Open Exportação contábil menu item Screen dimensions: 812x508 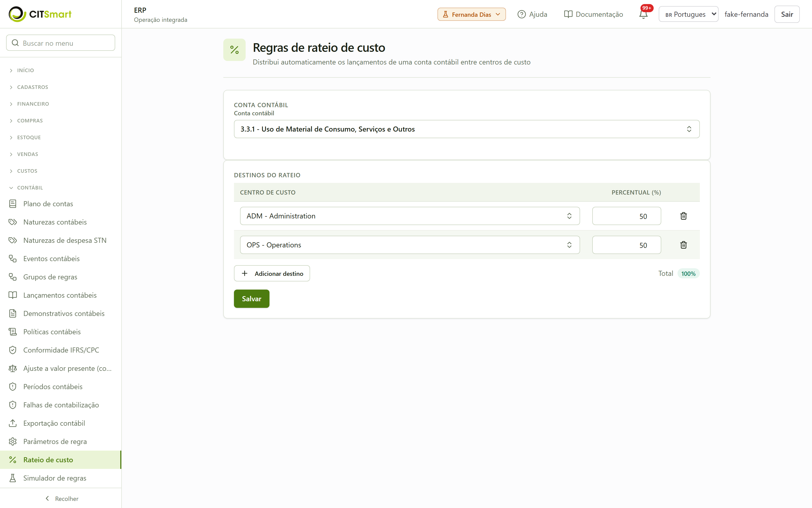pyautogui.click(x=60, y=423)
